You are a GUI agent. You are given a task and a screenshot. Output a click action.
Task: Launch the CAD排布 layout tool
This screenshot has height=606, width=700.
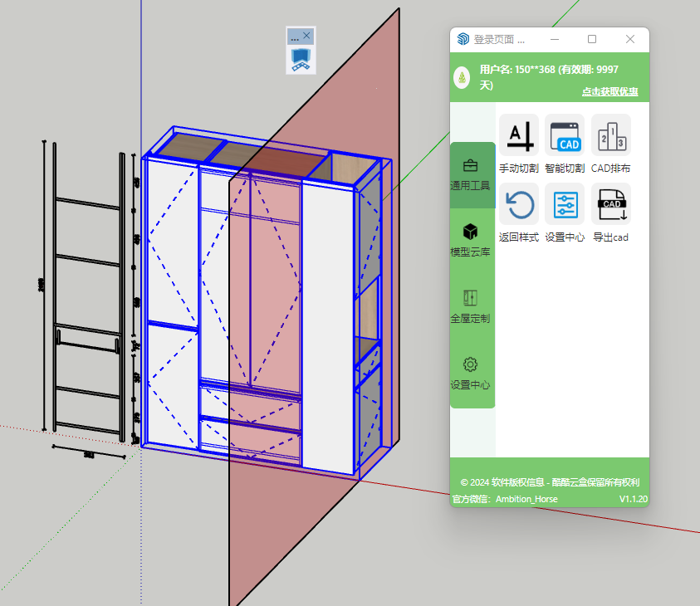pyautogui.click(x=610, y=134)
